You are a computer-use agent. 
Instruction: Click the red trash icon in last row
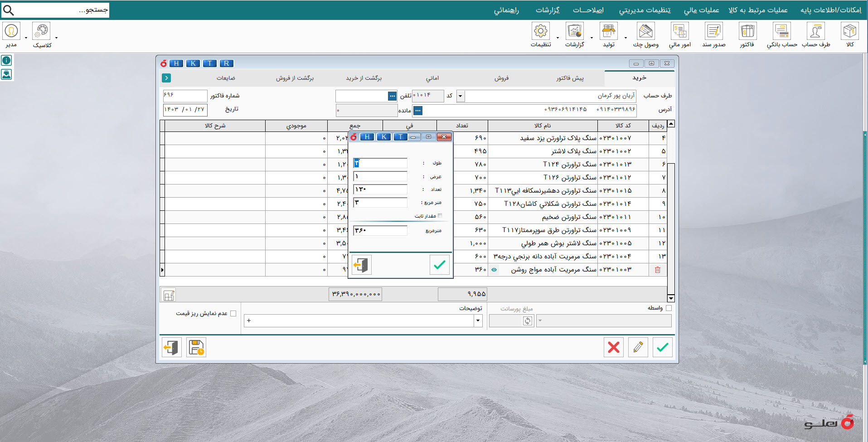coord(657,270)
